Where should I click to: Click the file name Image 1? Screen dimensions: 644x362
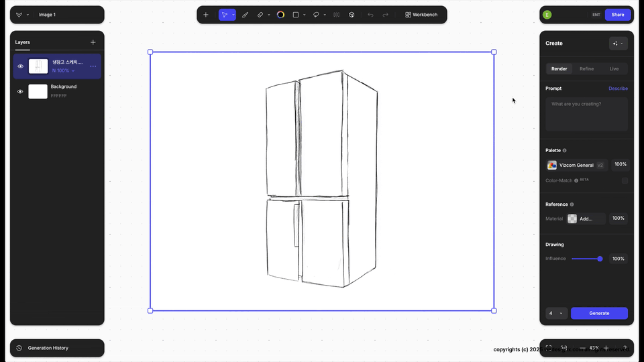tap(47, 15)
